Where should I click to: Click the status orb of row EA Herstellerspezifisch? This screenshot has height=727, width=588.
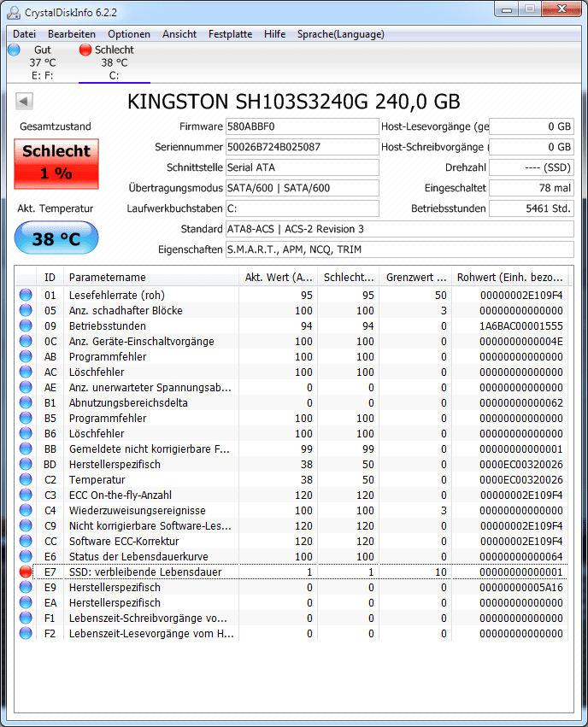click(x=26, y=602)
